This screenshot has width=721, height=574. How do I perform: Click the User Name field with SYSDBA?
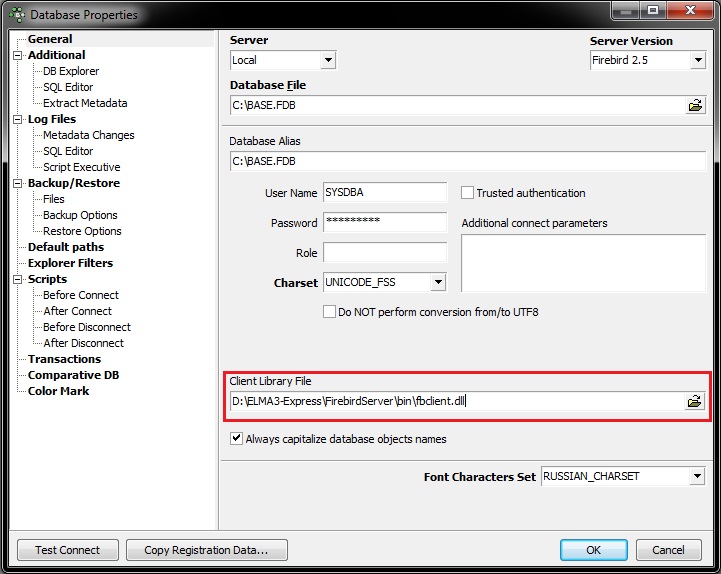384,193
